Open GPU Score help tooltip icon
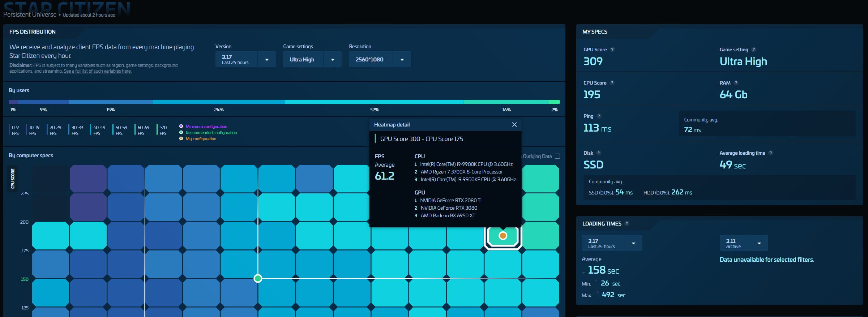868x317 pixels. 612,50
